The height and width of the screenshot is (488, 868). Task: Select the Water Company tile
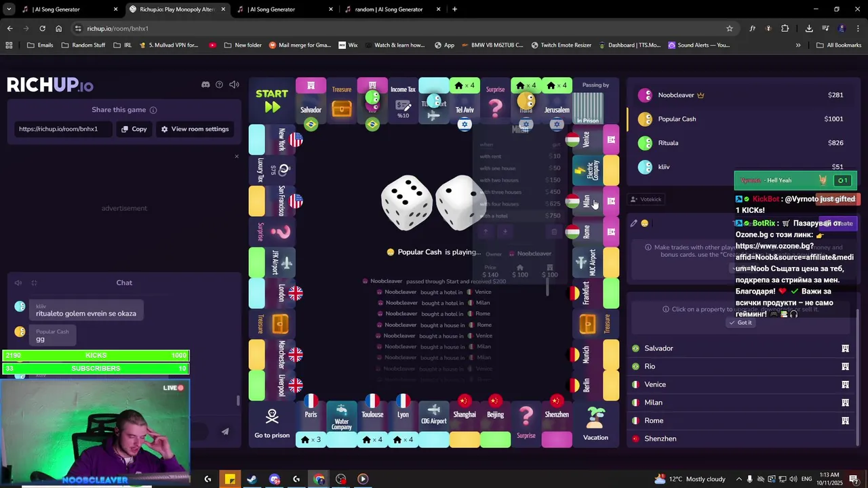point(342,424)
